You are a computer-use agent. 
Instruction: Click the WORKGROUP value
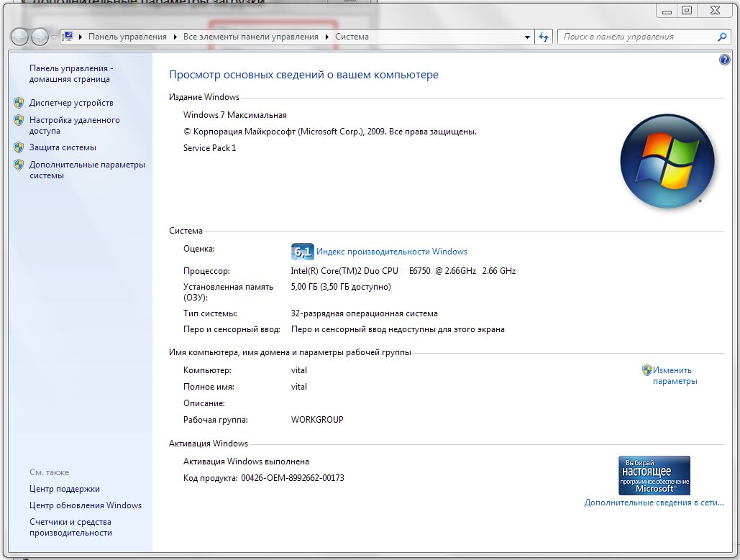[317, 419]
